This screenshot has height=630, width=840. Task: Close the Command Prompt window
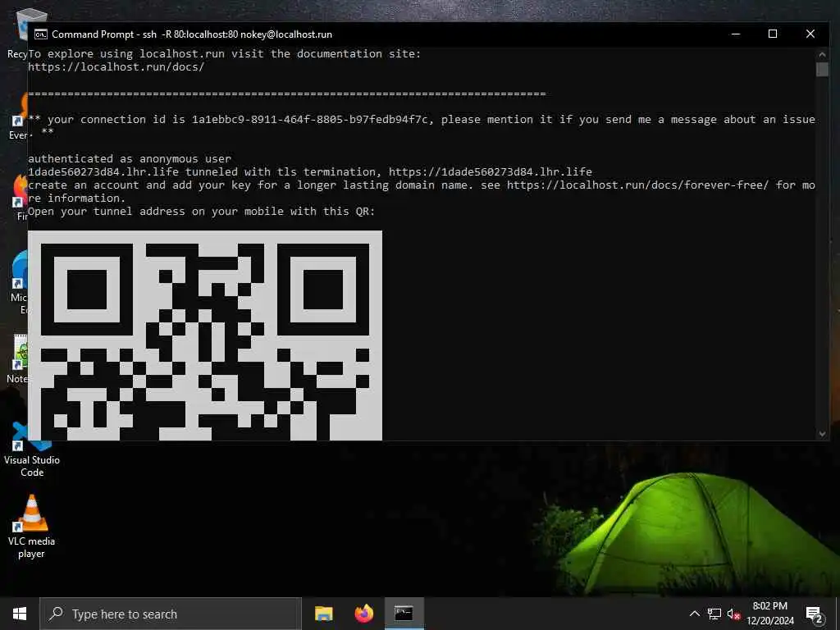pyautogui.click(x=810, y=34)
